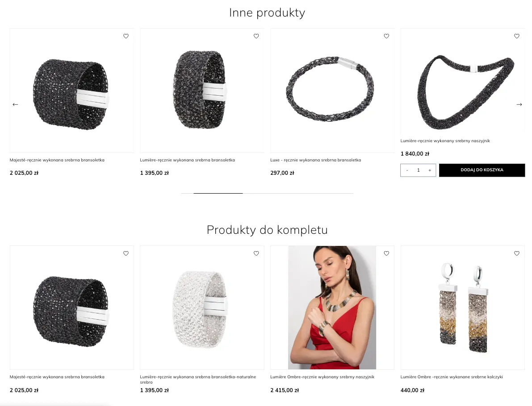Decrease quantity with the minus button

coord(407,170)
